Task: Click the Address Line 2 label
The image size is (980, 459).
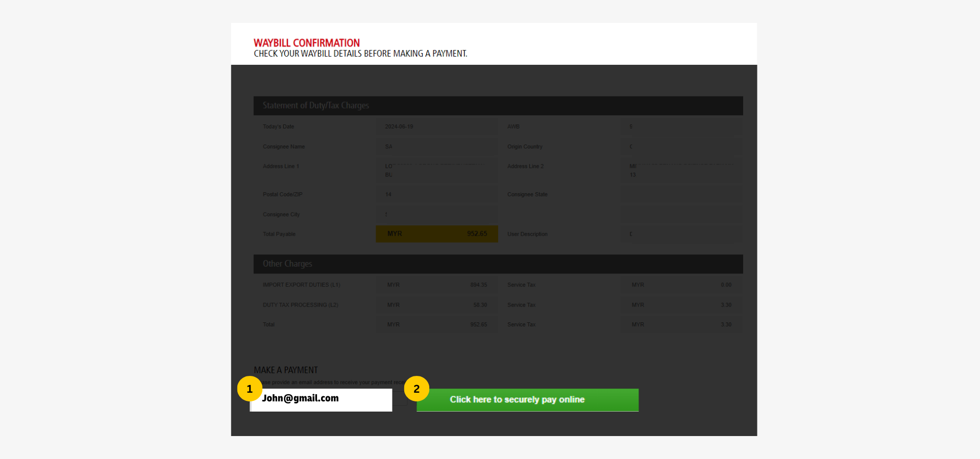Action: pos(525,166)
